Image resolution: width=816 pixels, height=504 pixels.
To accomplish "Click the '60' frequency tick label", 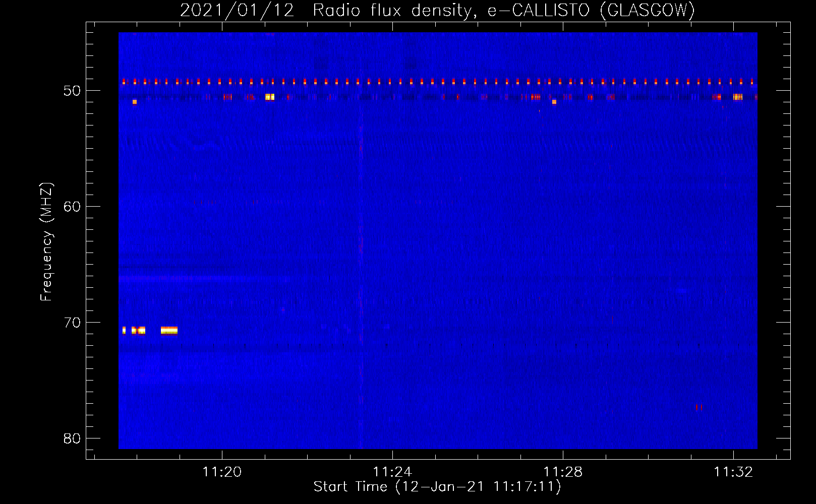I will click(72, 206).
